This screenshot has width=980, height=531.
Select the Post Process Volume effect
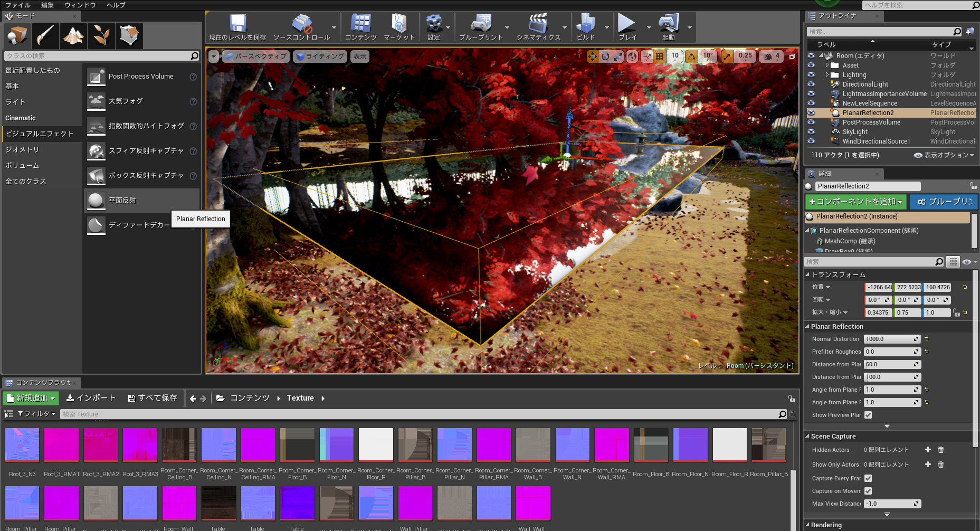click(x=140, y=76)
